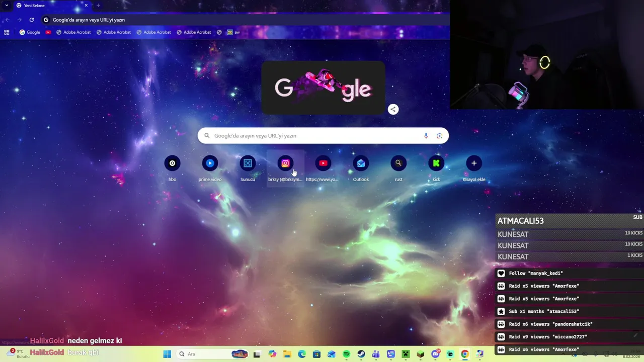Screen dimensions: 644x362
Task: Click the KUNESAT 1 KICKS row
Action: (x=570, y=256)
